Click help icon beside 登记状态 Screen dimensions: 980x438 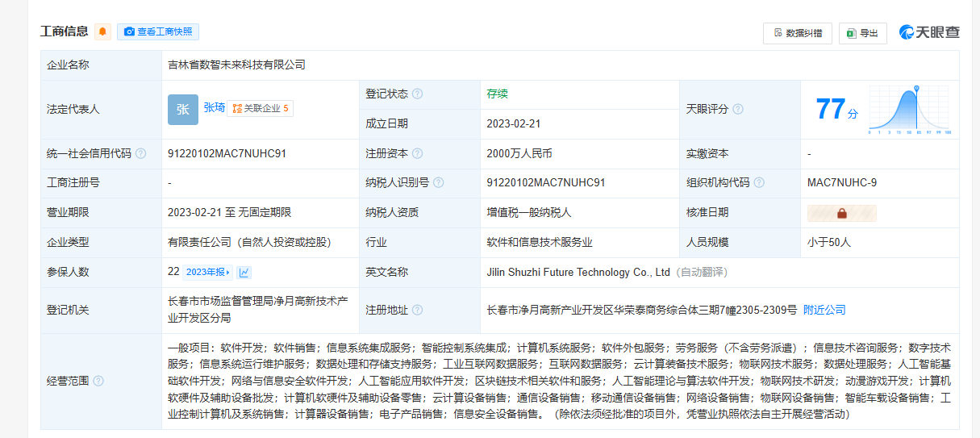point(417,94)
